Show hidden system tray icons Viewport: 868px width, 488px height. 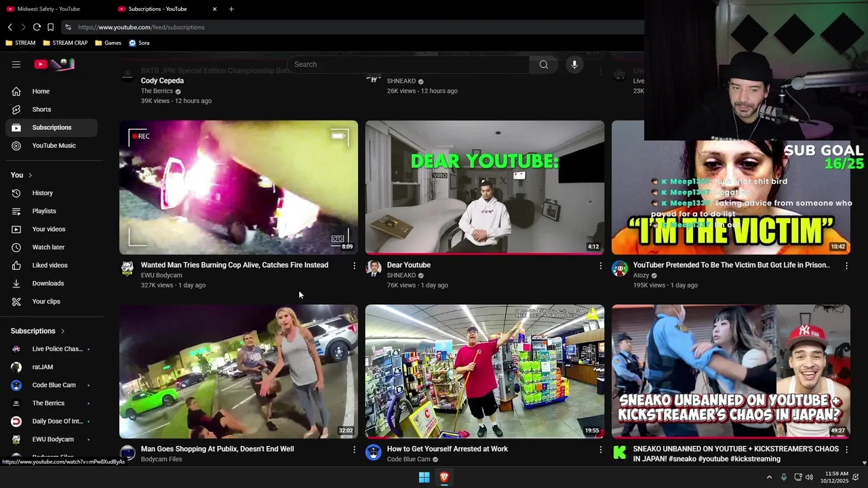pyautogui.click(x=769, y=477)
